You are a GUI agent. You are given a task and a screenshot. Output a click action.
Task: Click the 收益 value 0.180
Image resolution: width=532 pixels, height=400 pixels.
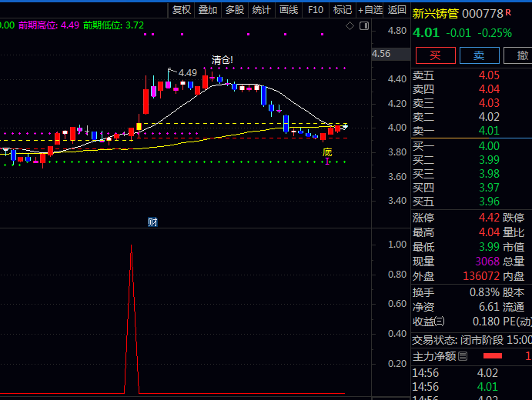click(487, 322)
